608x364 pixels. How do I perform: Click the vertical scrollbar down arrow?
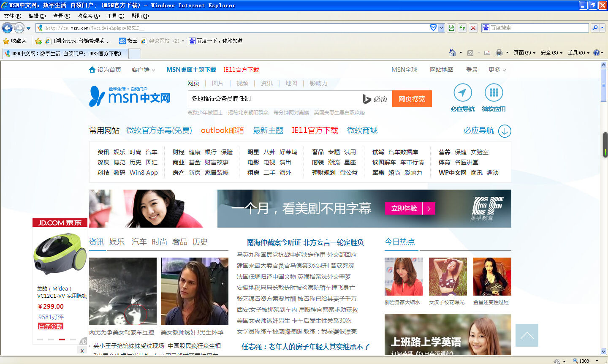[x=604, y=351]
